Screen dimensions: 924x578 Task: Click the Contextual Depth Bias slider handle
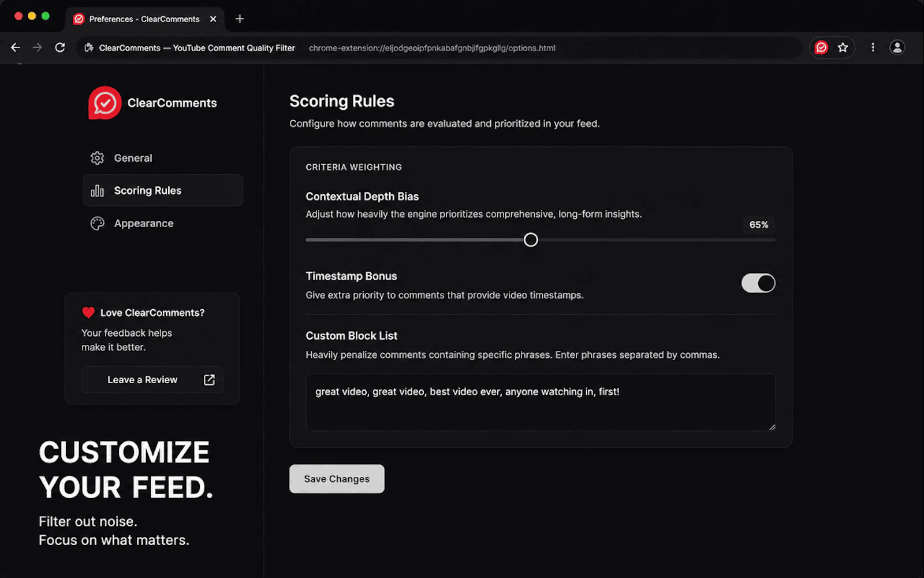pos(531,240)
